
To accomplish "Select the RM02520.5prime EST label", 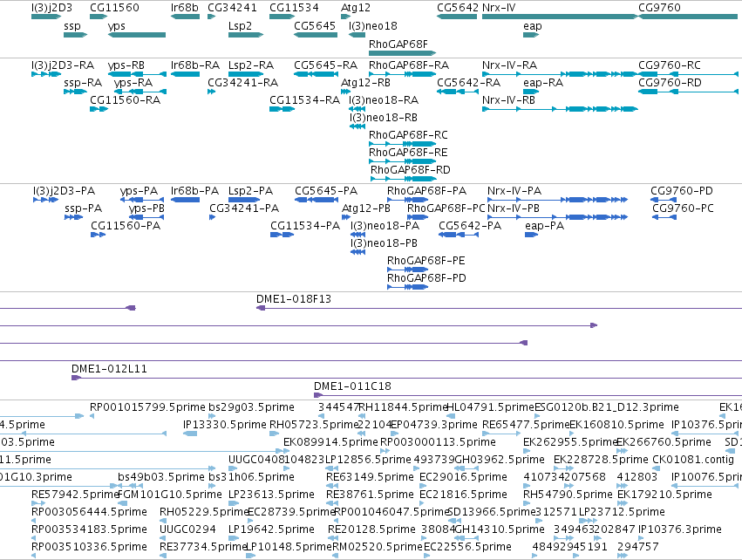I will pos(378,547).
